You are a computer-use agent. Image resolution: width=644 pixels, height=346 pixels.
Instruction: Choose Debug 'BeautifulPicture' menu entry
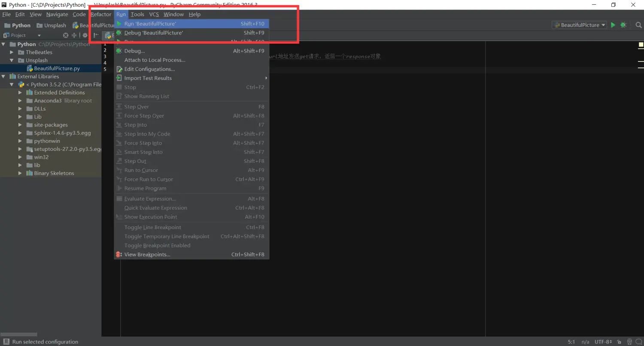tap(191, 33)
